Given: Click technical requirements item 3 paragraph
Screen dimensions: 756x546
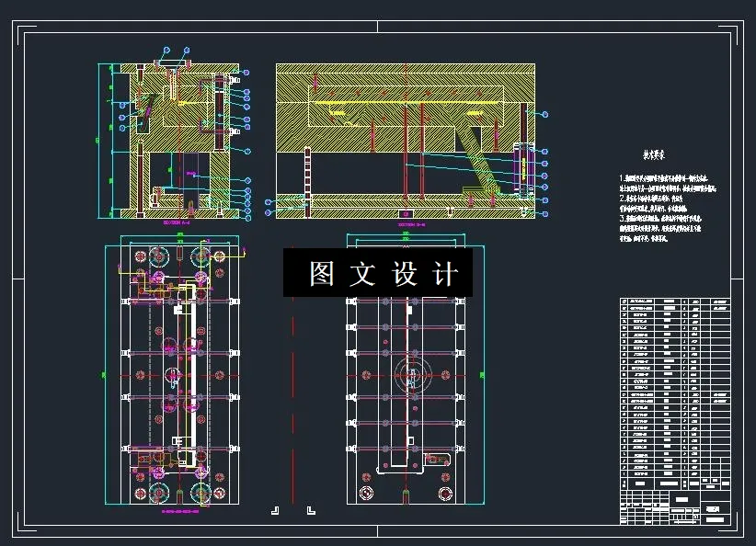Looking at the screenshot, I should coord(660,229).
